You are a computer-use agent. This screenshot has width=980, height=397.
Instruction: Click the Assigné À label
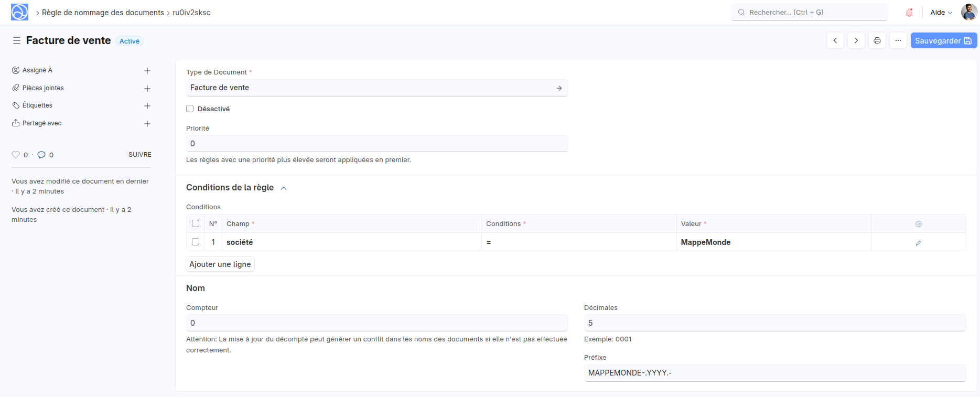click(x=37, y=70)
